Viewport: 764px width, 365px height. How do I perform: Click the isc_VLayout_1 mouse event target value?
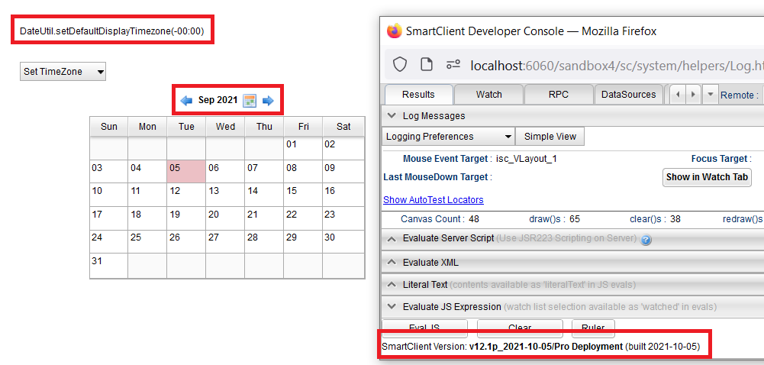526,159
